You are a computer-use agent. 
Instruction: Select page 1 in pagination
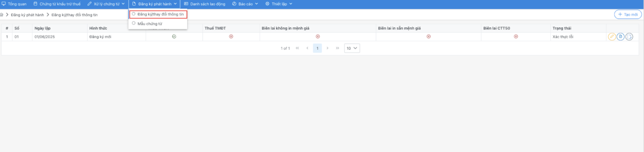click(317, 48)
